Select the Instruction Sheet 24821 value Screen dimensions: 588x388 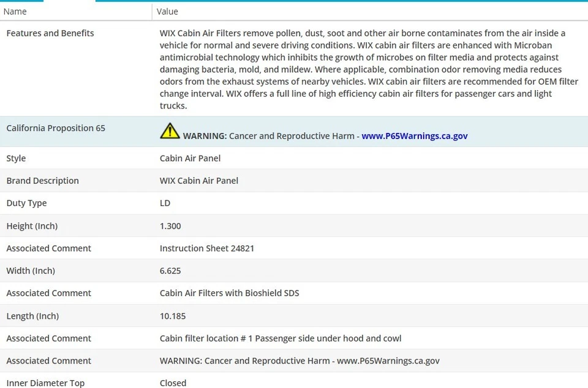click(x=207, y=248)
